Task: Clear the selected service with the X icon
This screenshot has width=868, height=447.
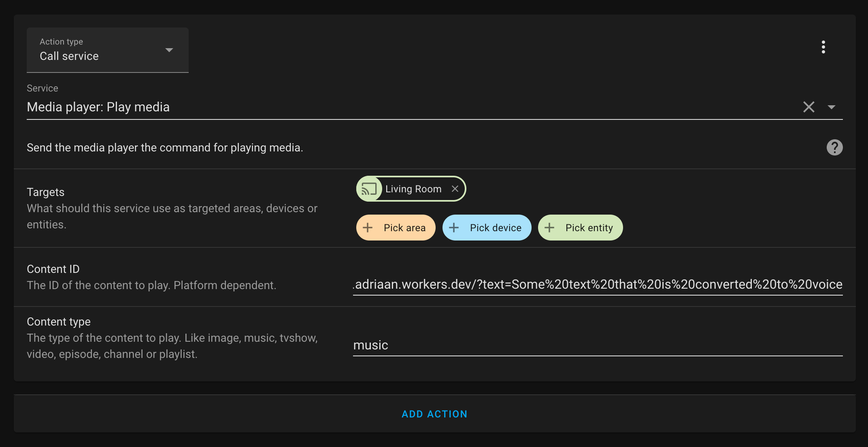Action: click(x=808, y=107)
